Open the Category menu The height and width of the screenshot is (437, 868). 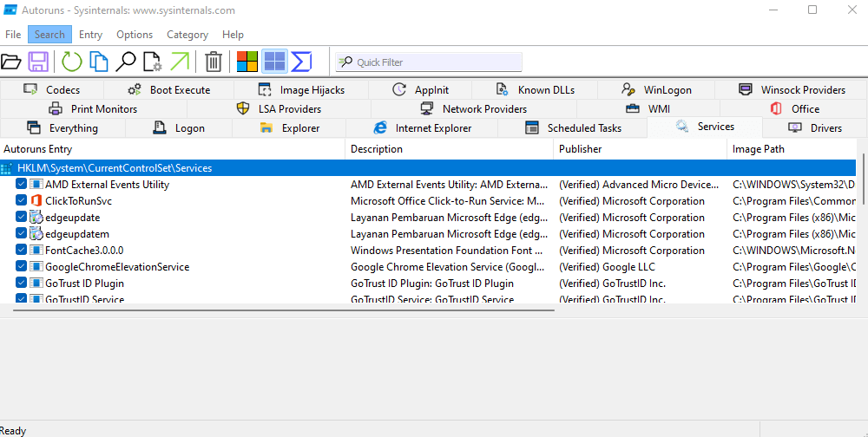tap(187, 35)
